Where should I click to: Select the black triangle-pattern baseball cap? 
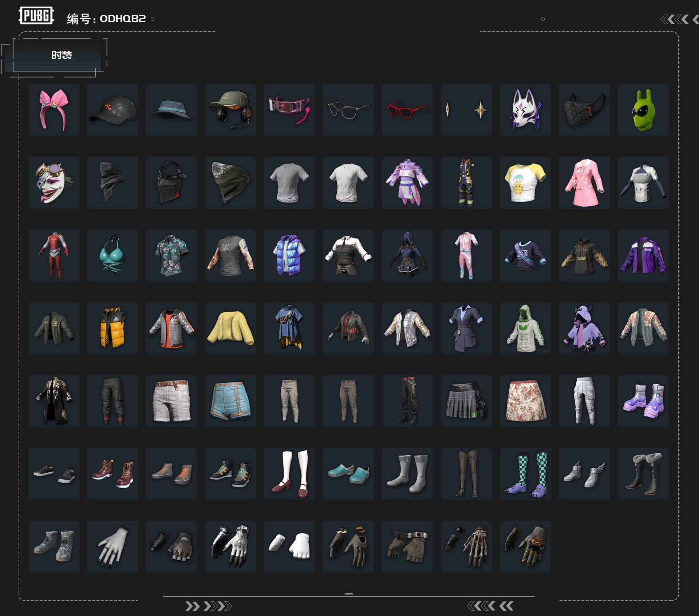pos(112,110)
